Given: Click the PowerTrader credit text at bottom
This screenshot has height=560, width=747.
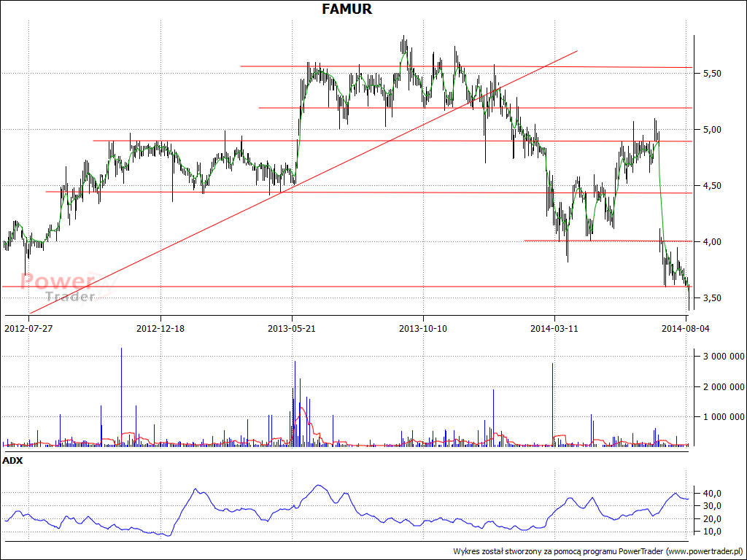Looking at the screenshot, I should (x=600, y=551).
